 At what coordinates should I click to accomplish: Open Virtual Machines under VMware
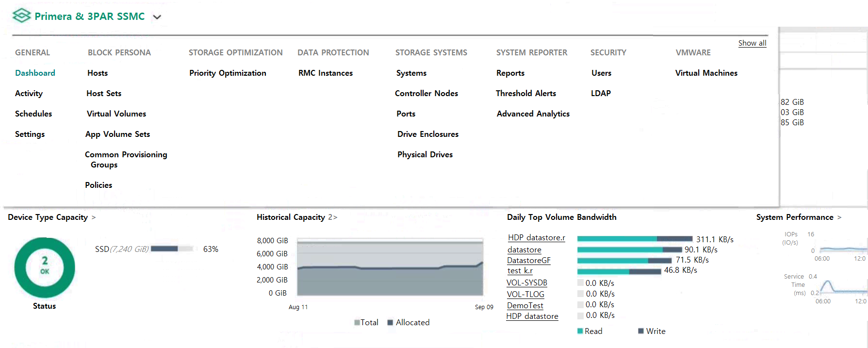coord(706,73)
